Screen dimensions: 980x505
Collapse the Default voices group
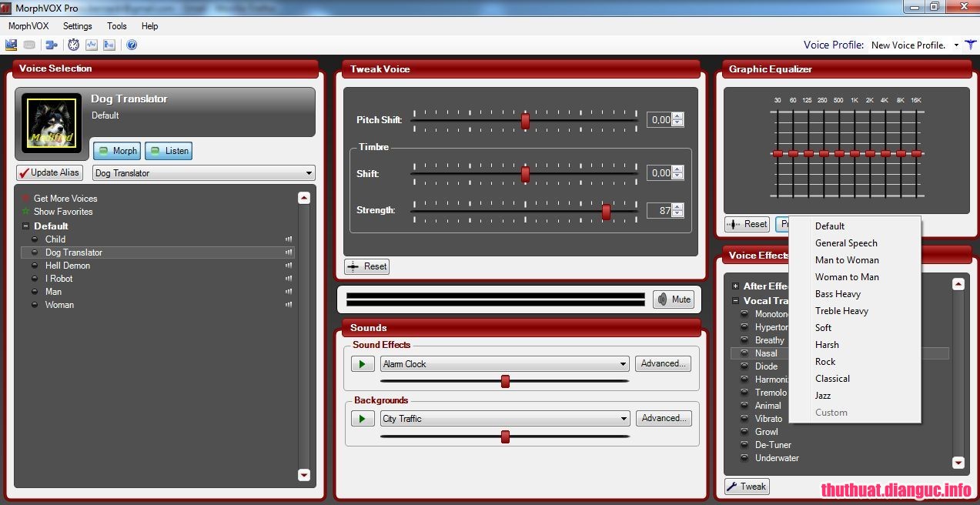(x=25, y=226)
